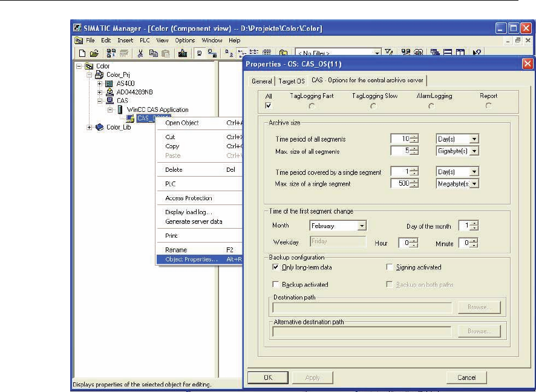Click stepper for Max. size of single segment
Image resolution: width=536 pixels, height=392 pixels.
click(x=414, y=183)
